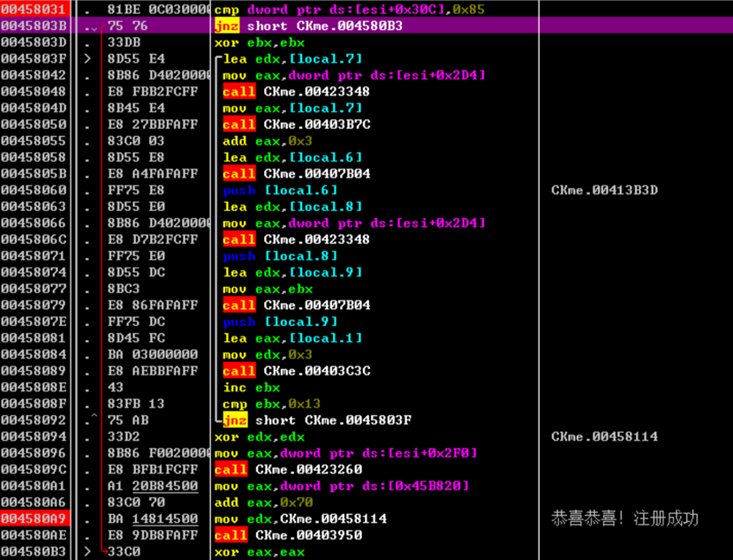Select push [local.6] instruction
Viewport: 733px width, 560px height.
point(280,190)
